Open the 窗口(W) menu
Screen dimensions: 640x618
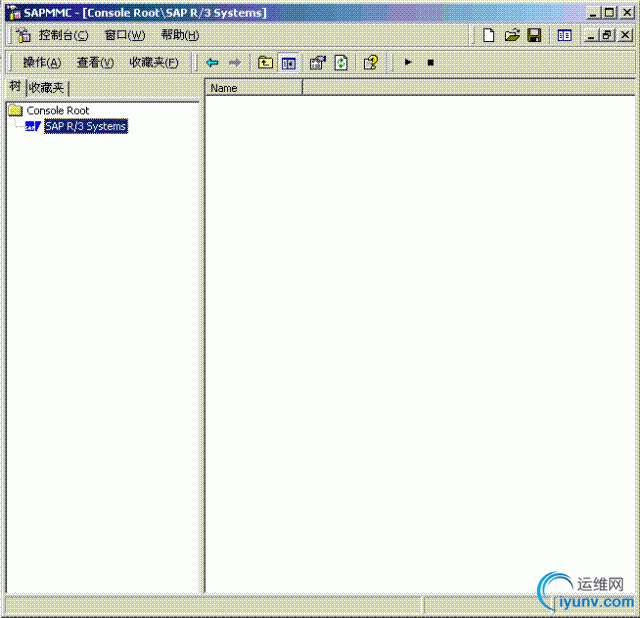[x=125, y=36]
